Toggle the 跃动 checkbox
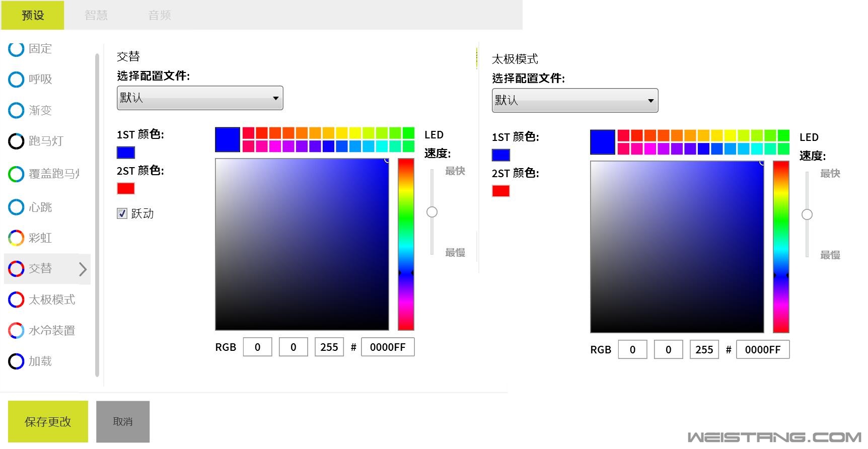The width and height of the screenshot is (868, 449). (122, 213)
